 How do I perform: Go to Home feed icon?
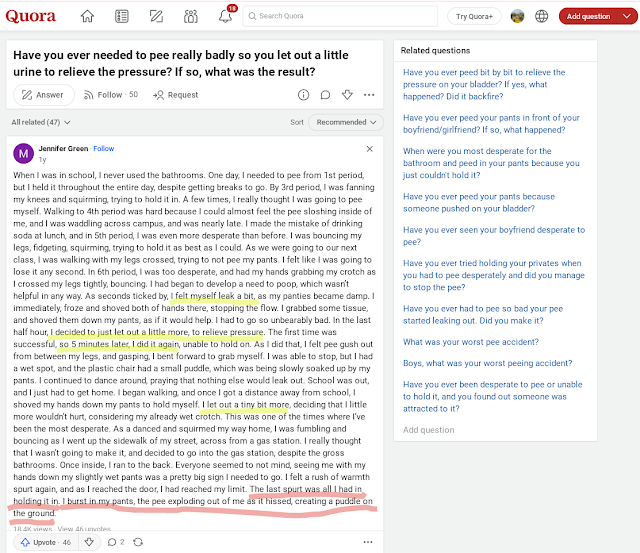pyautogui.click(x=87, y=16)
